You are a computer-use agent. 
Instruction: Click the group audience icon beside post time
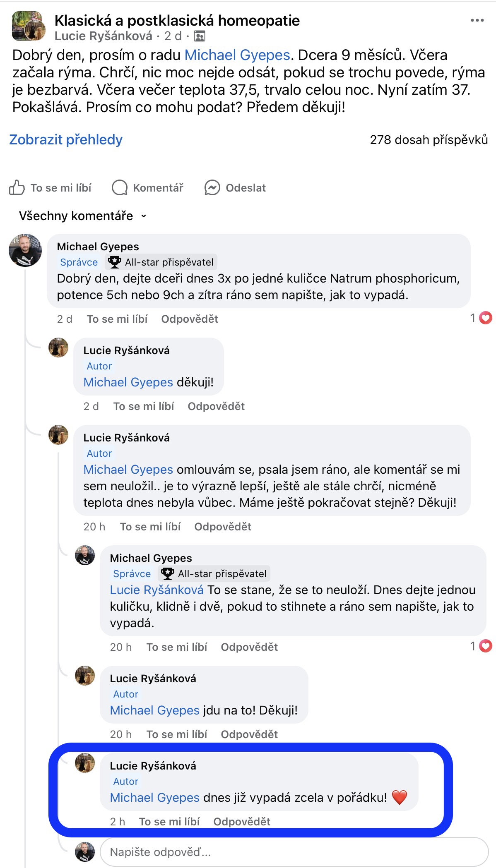[x=200, y=36]
